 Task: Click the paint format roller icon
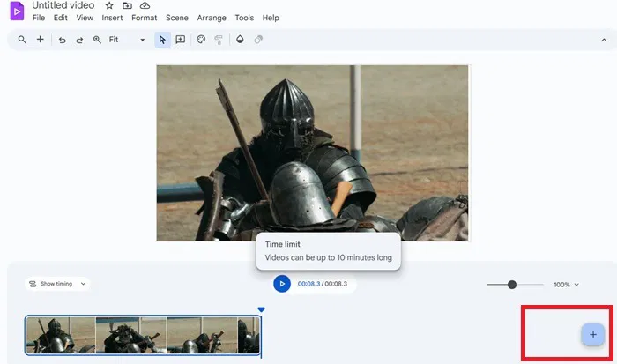(x=219, y=40)
